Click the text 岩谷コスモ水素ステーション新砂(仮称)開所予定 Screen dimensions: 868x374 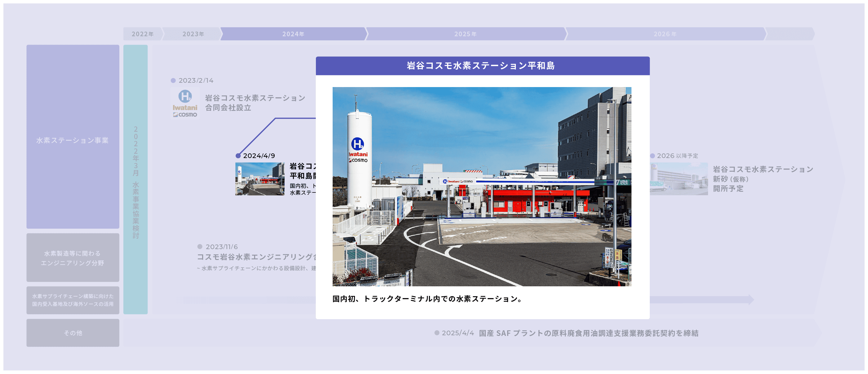(x=763, y=179)
